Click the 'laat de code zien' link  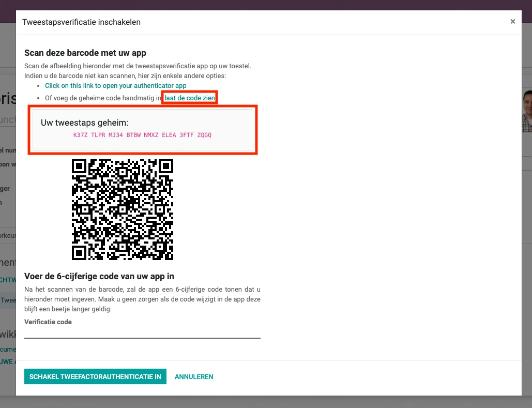pyautogui.click(x=190, y=98)
